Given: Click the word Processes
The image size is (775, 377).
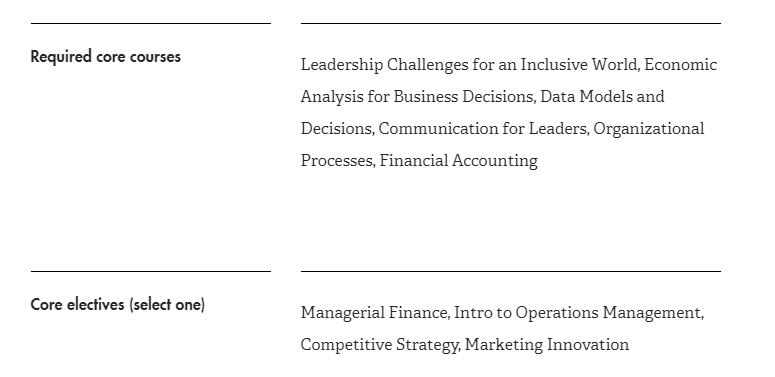Looking at the screenshot, I should click(337, 161).
